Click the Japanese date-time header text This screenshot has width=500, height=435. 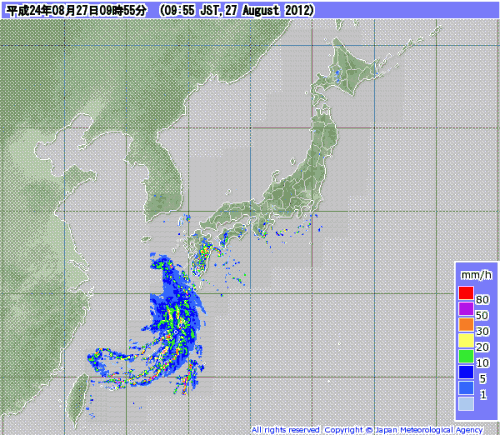coord(77,11)
